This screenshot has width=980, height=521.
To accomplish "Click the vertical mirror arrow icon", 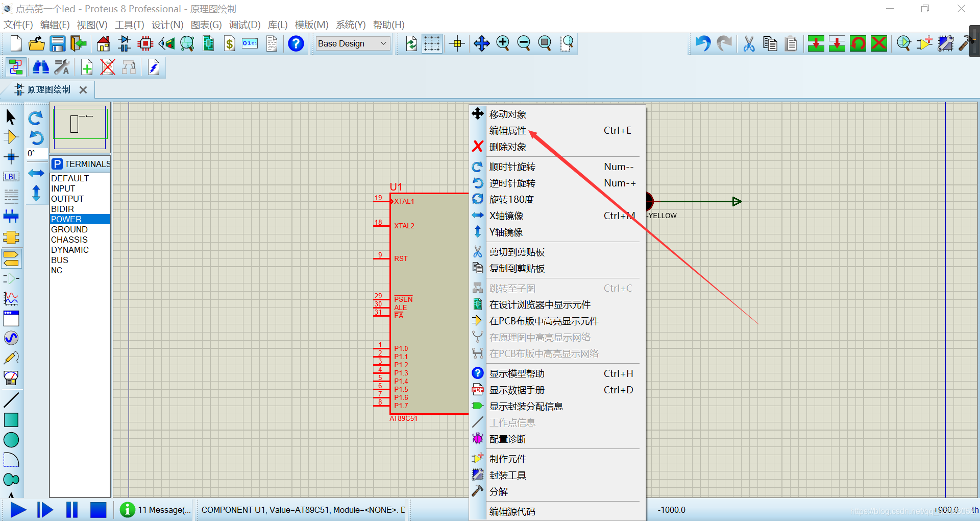I will pyautogui.click(x=36, y=193).
